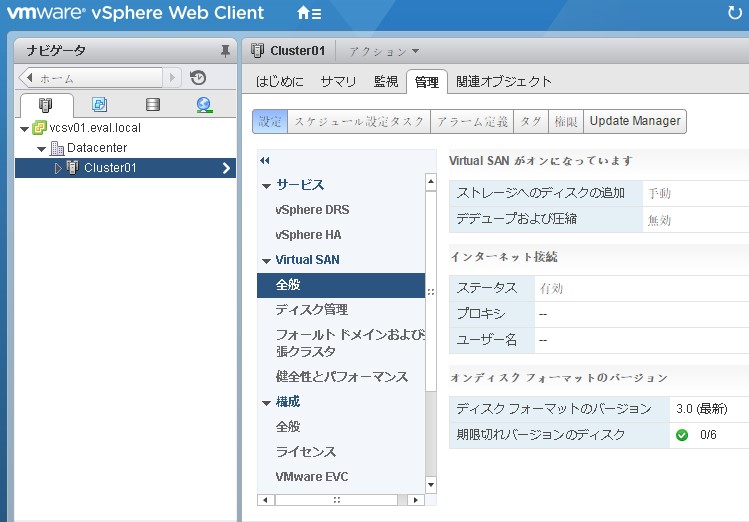749x522 pixels.
Task: Click the VMware vSphere Web Client title
Action: pyautogui.click(x=135, y=12)
